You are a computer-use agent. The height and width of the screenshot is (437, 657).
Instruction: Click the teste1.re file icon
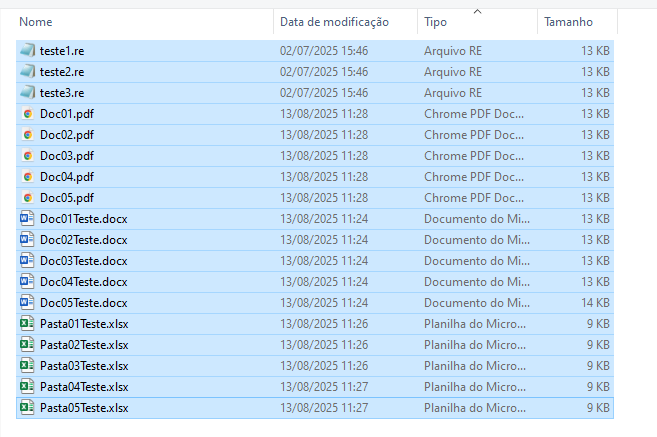coord(28,50)
